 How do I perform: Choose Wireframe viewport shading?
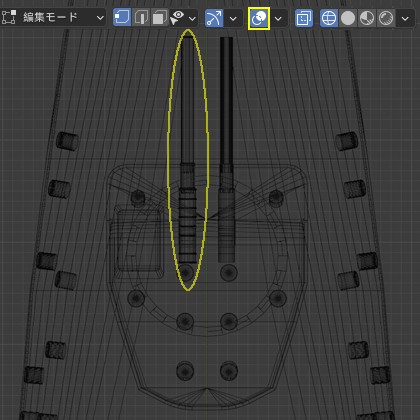[x=329, y=18]
